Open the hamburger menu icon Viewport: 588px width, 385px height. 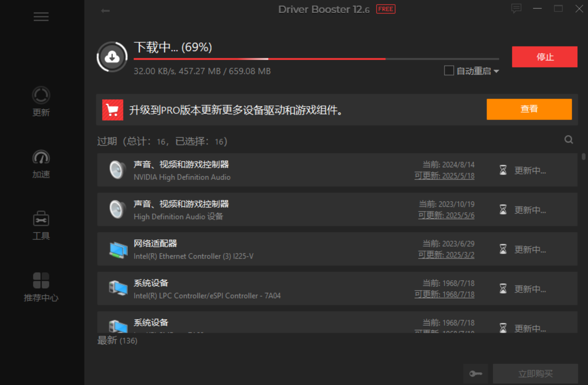(41, 17)
